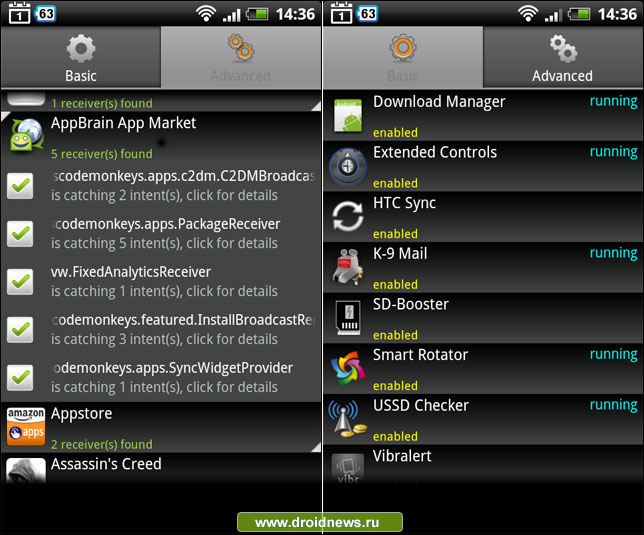Collapse the AppBrain App Market receivers group
Viewport: 644px width, 535px height.
tap(161, 137)
